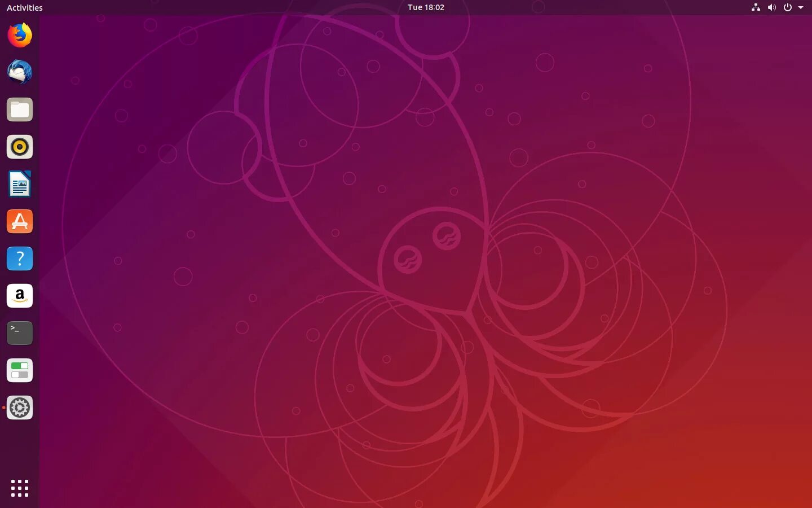Open Firefox from the dock
Screen dimensions: 812x508
coord(20,35)
